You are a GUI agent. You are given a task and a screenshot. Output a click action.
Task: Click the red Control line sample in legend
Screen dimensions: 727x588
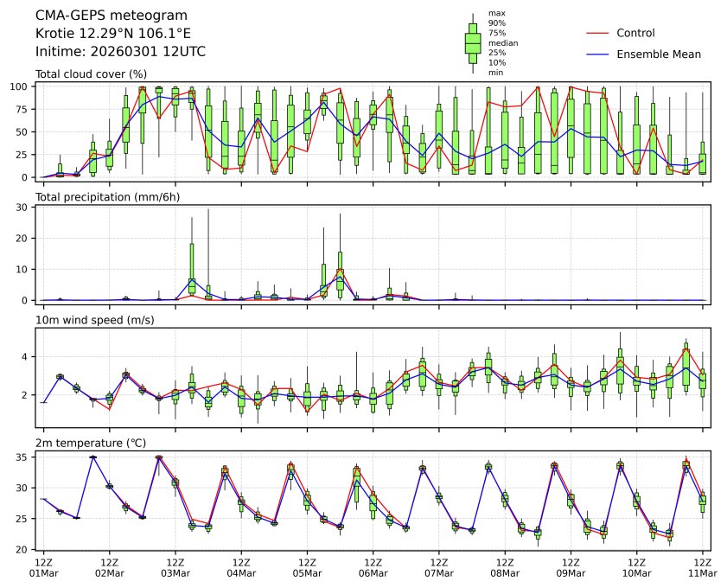click(x=599, y=34)
